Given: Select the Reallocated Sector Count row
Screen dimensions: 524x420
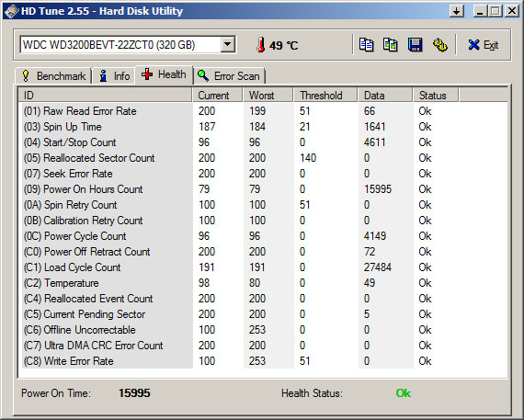Looking at the screenshot, I should point(263,158).
